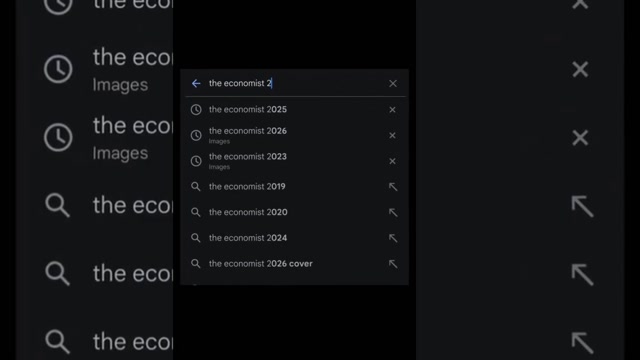Click magnifier icon beside 'the economist 2026 cover'

coord(196,264)
